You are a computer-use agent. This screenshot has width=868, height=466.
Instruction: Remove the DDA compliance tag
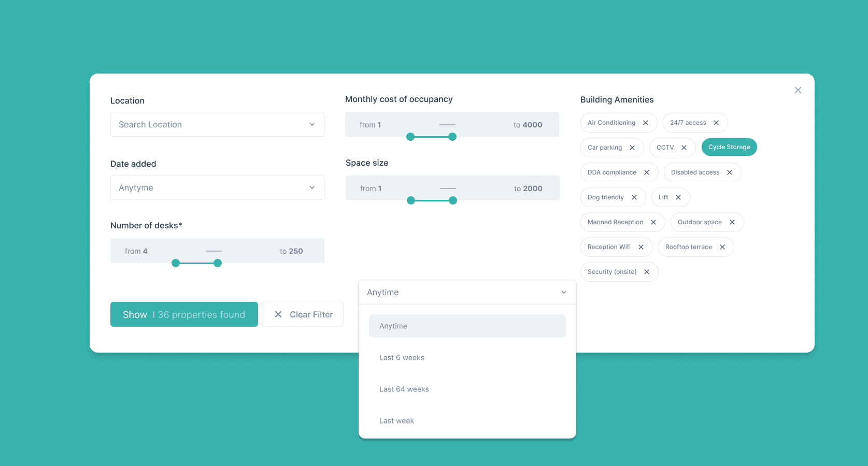[x=647, y=172]
